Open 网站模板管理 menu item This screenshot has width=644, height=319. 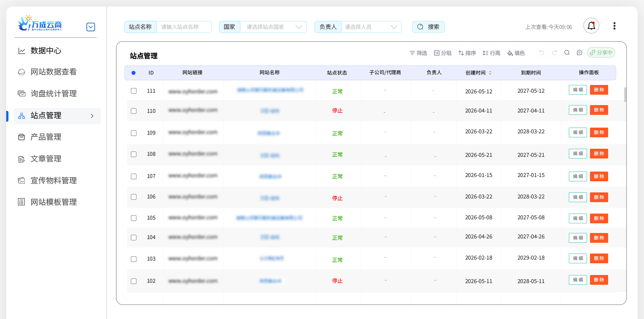click(x=54, y=202)
